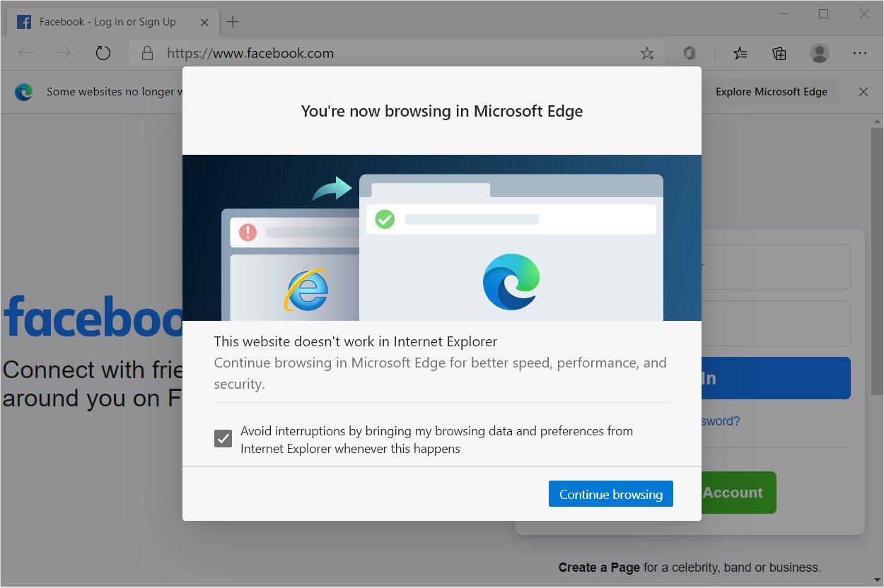
Task: Click the Microsoft Office icon in toolbar
Action: 689,52
